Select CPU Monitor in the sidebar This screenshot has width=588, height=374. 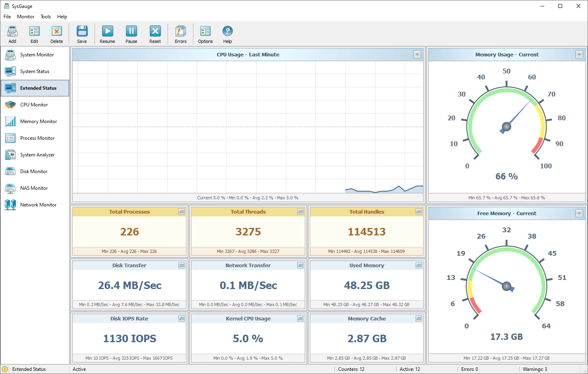[x=34, y=105]
